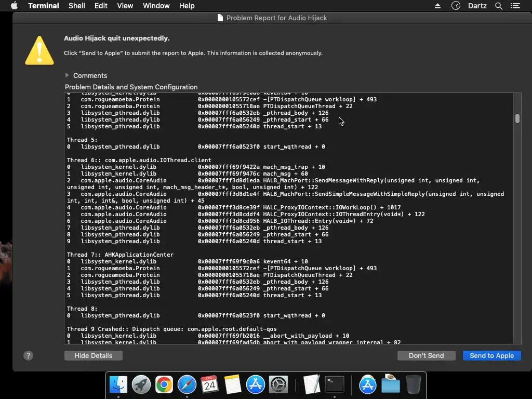Image resolution: width=532 pixels, height=399 pixels.
Task: Open the View menu
Action: (125, 6)
